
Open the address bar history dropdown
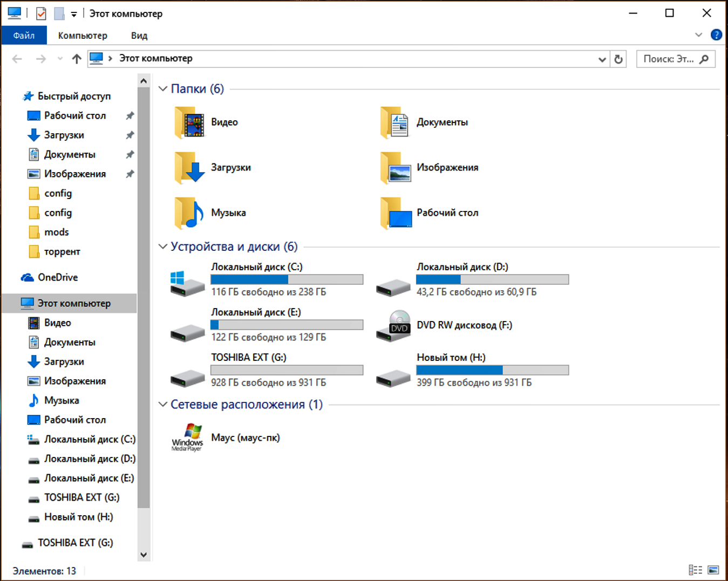point(602,59)
